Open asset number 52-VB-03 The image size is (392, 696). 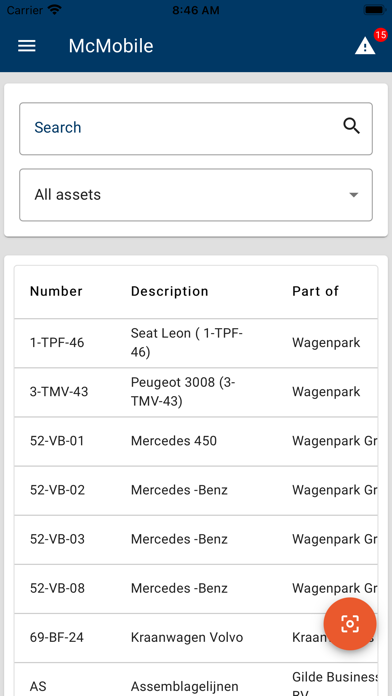pos(57,539)
